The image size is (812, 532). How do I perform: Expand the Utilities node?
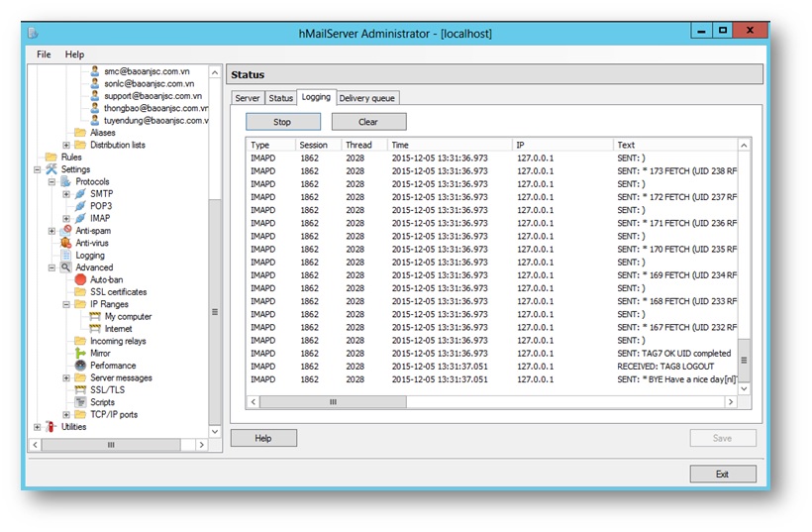tap(38, 427)
